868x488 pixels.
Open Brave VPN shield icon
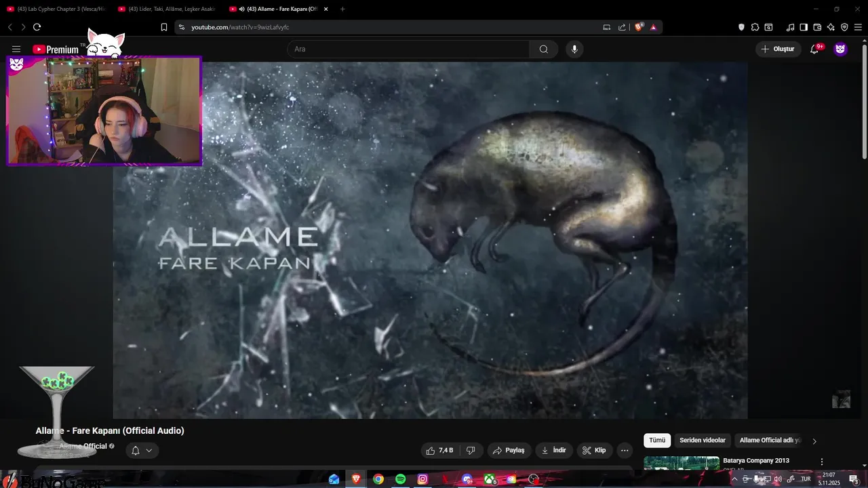click(844, 27)
